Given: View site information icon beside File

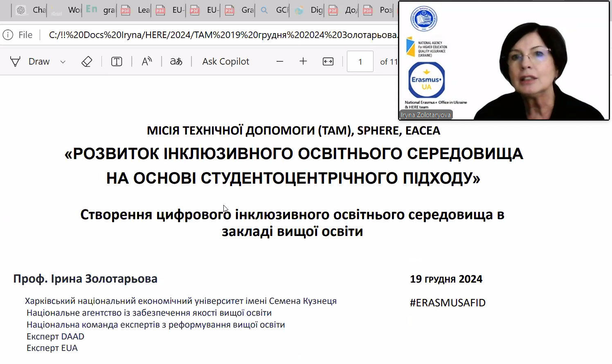Looking at the screenshot, I should pos(8,35).
